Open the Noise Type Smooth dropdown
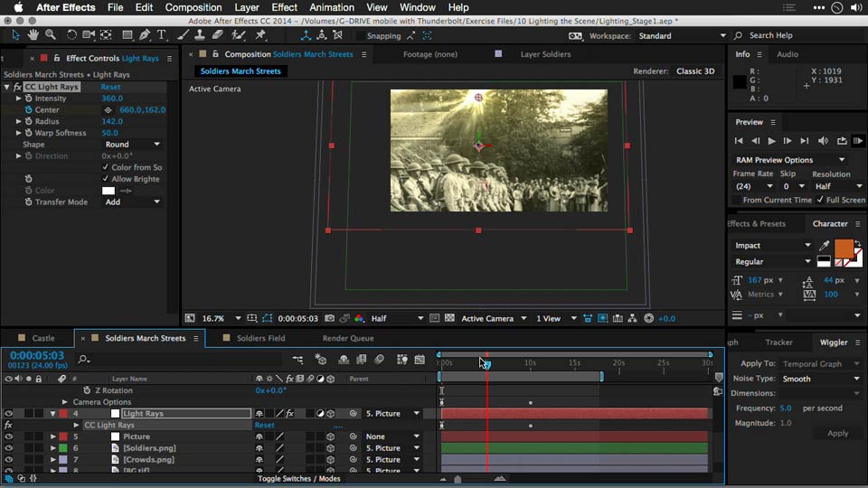 pos(822,379)
